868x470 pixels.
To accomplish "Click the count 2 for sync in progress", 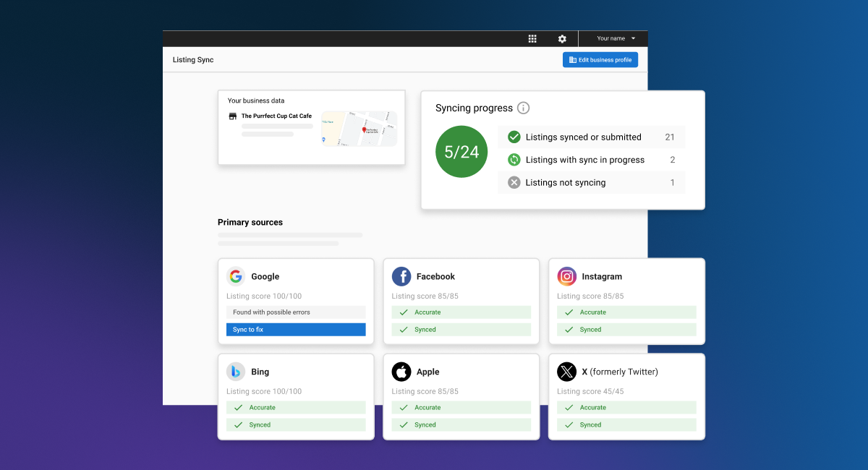I will [673, 160].
